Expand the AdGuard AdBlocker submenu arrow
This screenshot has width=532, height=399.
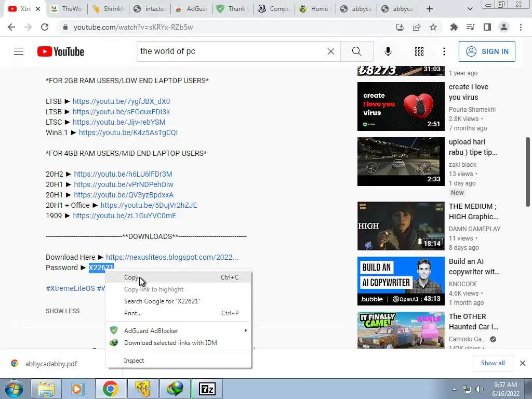pos(246,330)
